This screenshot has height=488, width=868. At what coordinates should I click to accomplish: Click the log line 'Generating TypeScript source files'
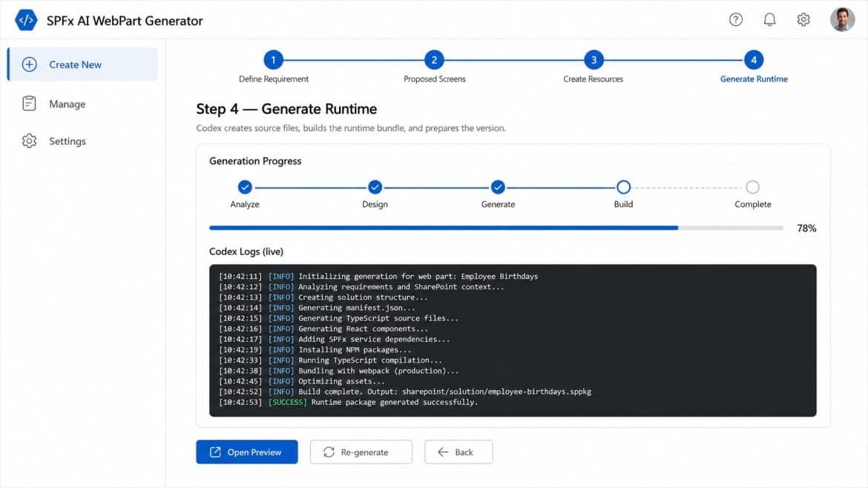pos(338,318)
